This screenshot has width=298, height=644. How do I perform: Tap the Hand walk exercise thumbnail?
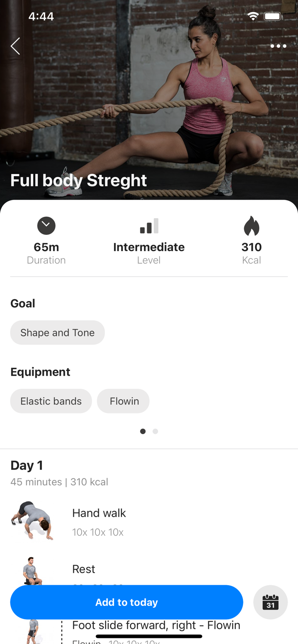pos(34,520)
